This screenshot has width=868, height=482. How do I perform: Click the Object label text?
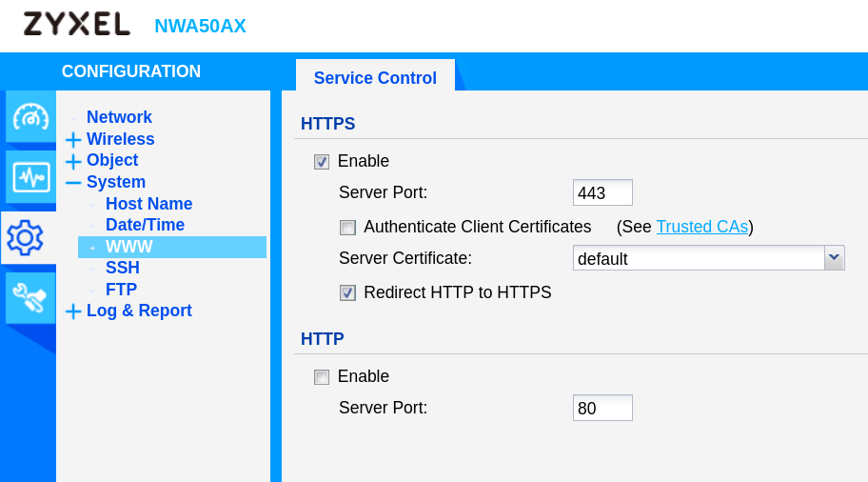112,160
